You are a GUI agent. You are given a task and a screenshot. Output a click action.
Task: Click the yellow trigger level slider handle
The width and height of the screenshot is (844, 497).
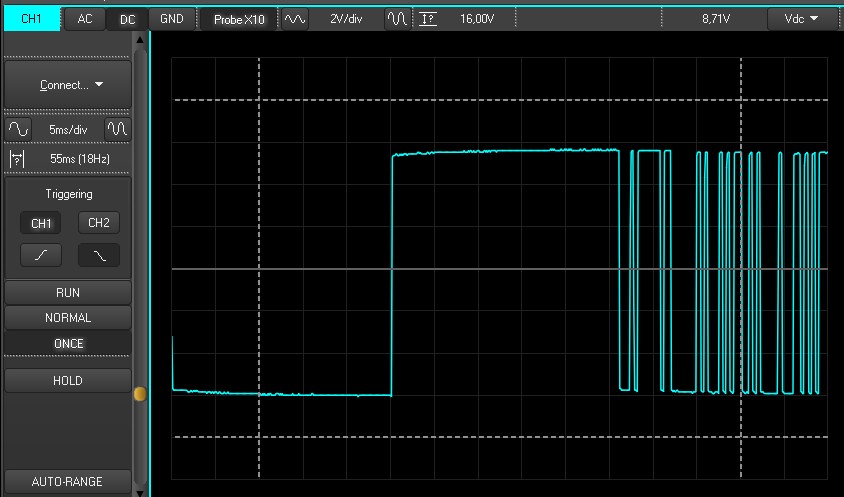coord(140,395)
